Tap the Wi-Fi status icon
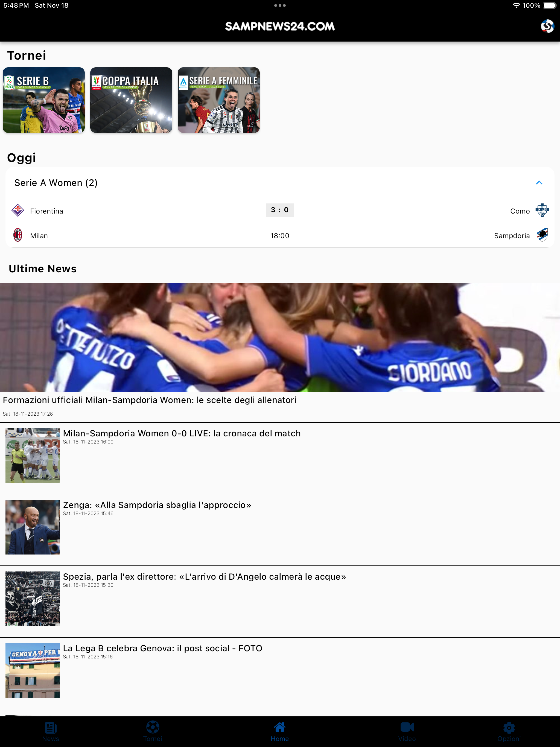 tap(516, 5)
